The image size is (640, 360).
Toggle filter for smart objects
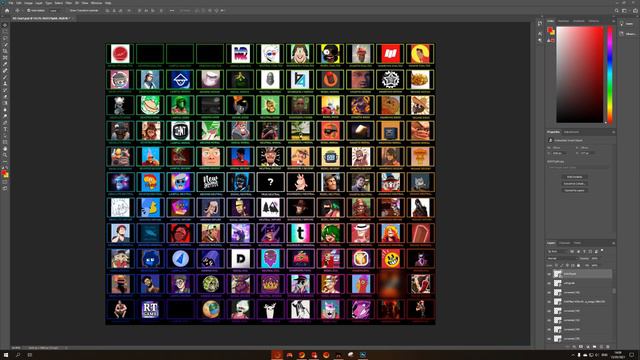coord(596,251)
